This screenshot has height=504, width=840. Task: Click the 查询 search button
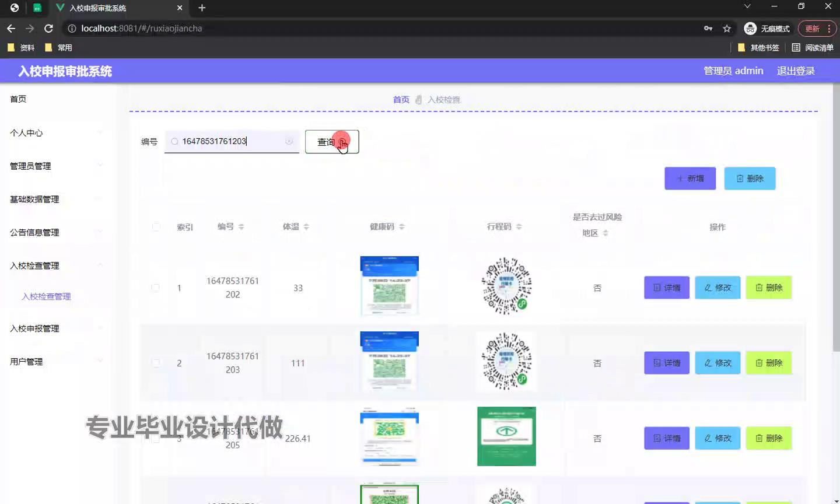[331, 142]
